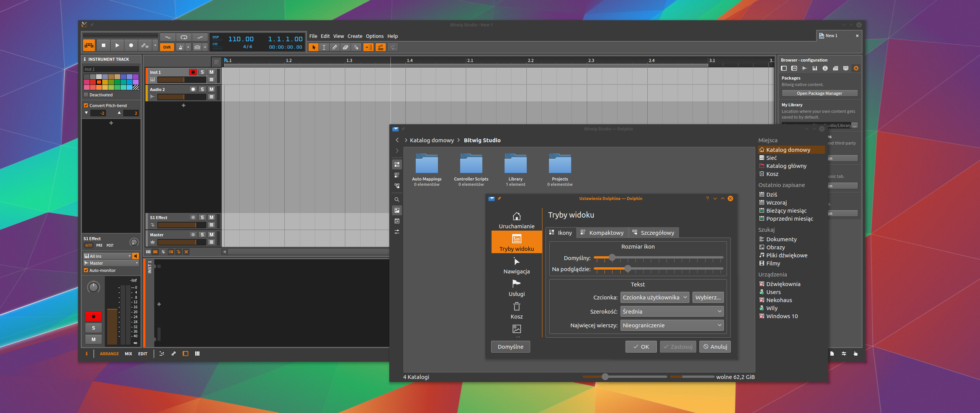Pick the purple color swatch in track colors
This screenshot has width=980, height=413.
pos(136,77)
